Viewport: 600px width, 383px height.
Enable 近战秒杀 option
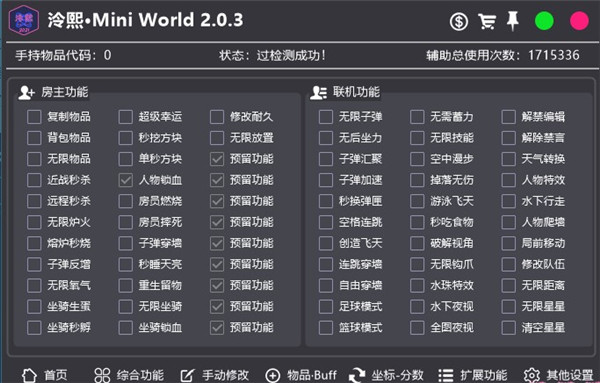[34, 180]
